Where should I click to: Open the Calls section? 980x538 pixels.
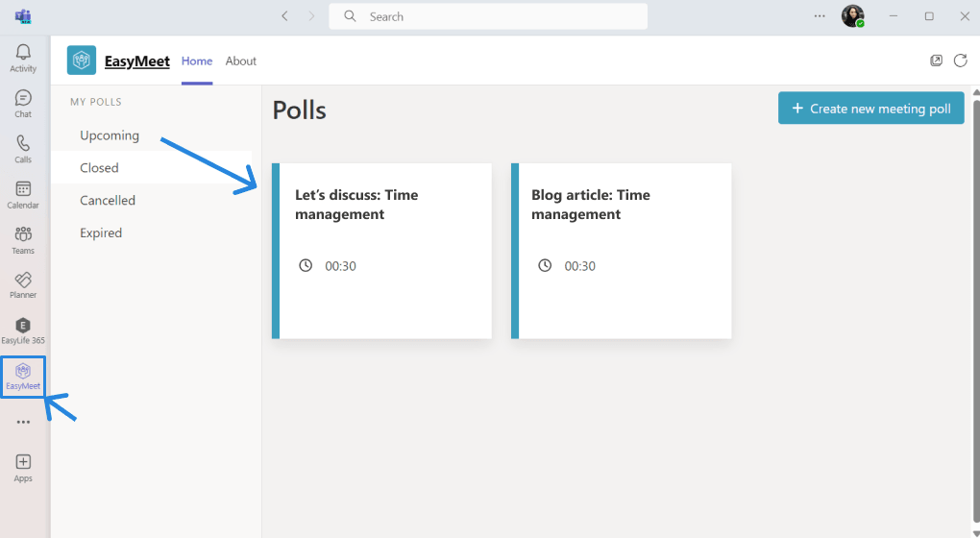23,148
